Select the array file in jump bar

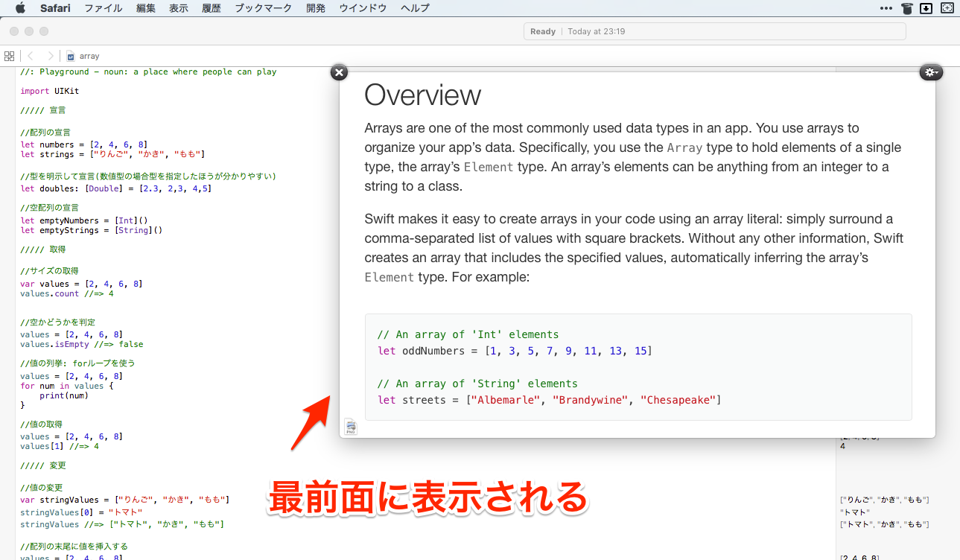[x=89, y=56]
